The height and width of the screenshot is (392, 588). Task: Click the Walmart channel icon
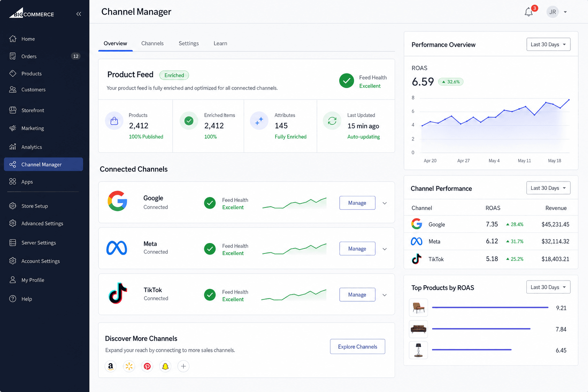point(129,366)
